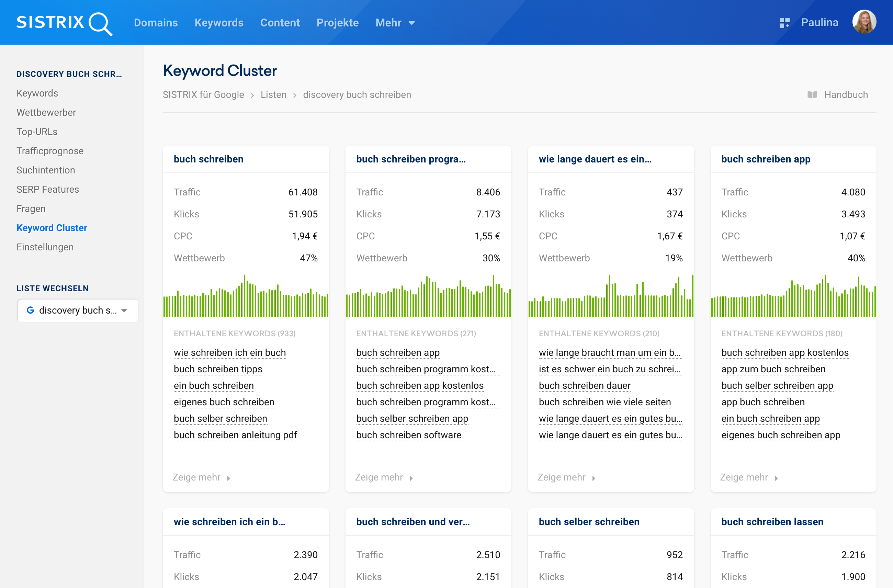Image resolution: width=893 pixels, height=588 pixels.
Task: Select Keywords in the sidebar
Action: [x=37, y=93]
